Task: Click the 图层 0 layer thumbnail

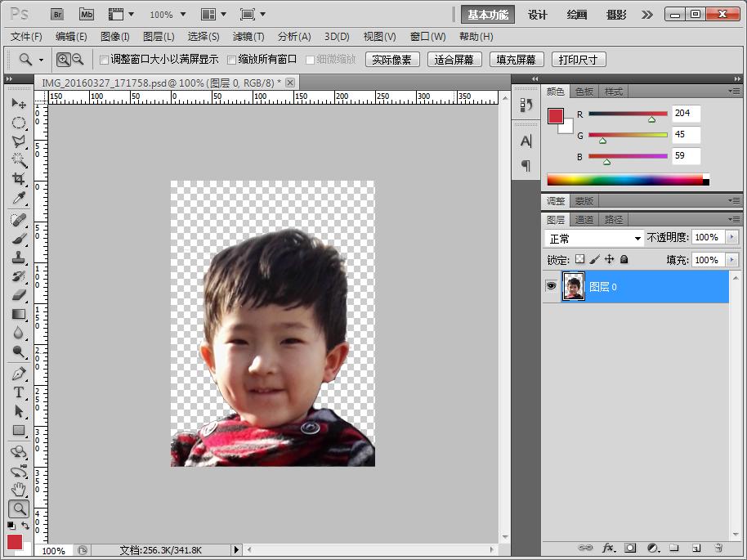Action: click(575, 286)
